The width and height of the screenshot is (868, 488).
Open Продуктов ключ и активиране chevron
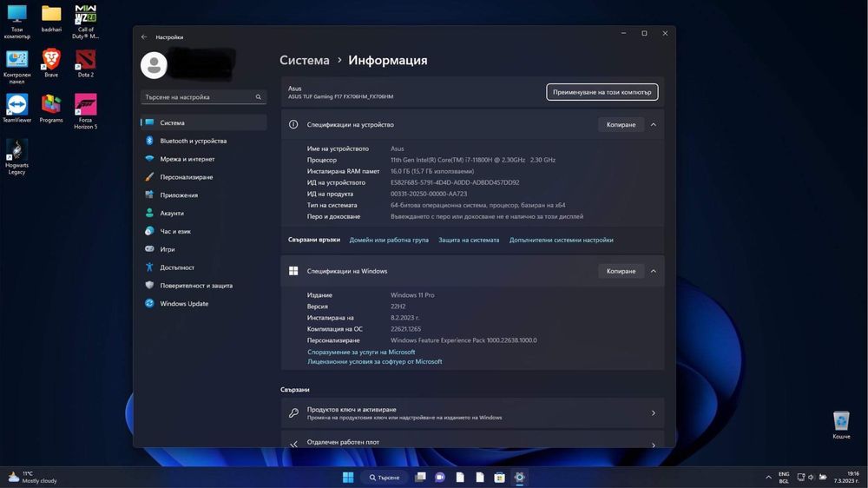[x=654, y=413]
